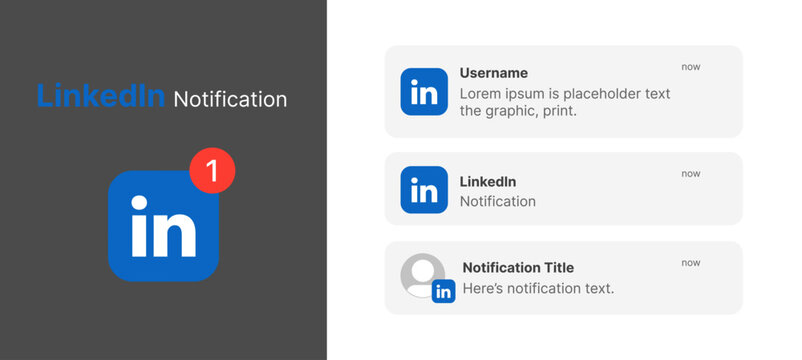Viewport: 802px width, 360px height.
Task: Click the LinkedIn icon beside the LinkedIn Notification card
Action: click(424, 190)
